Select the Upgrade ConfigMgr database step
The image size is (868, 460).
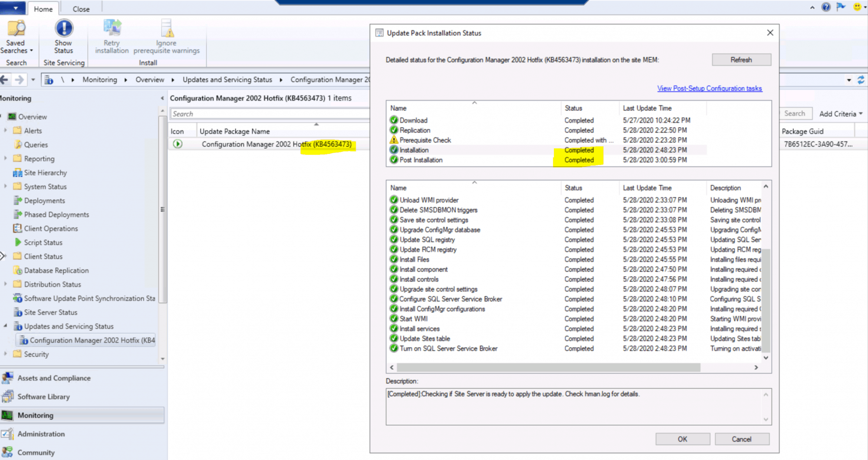point(573,230)
